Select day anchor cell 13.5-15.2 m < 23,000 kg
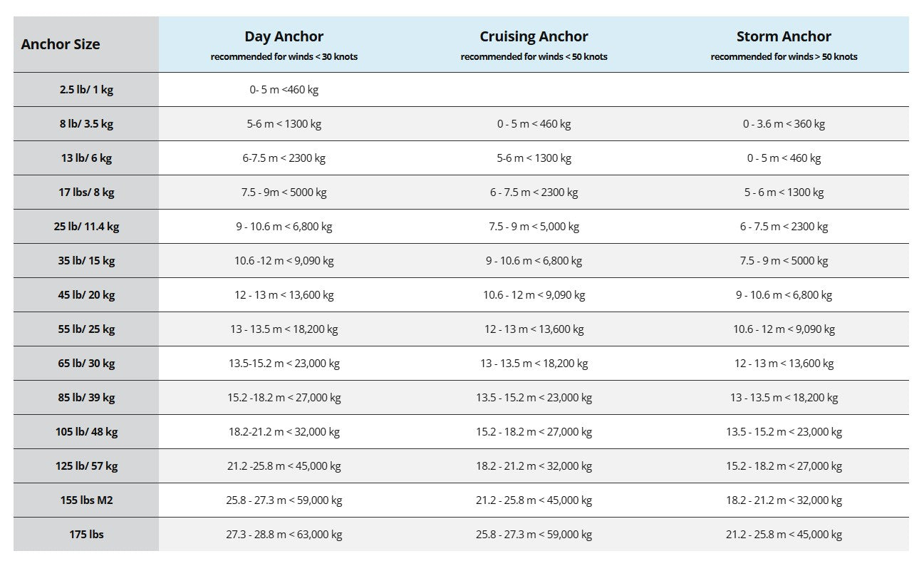The image size is (924, 571). [x=284, y=364]
